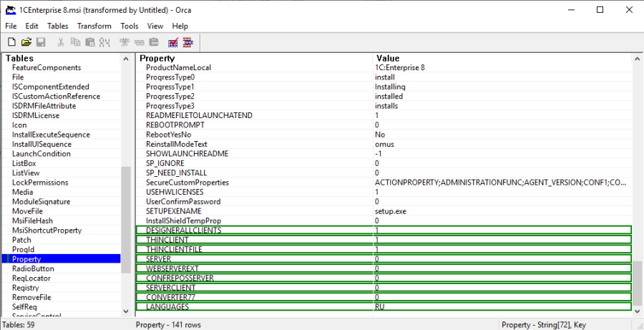Open the Tables menu
The height and width of the screenshot is (330, 644).
pos(57,26)
